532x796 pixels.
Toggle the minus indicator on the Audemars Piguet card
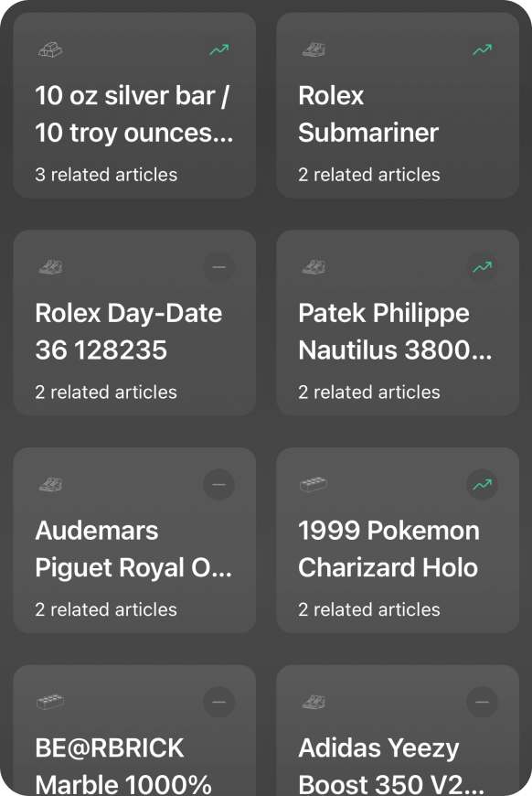click(218, 485)
